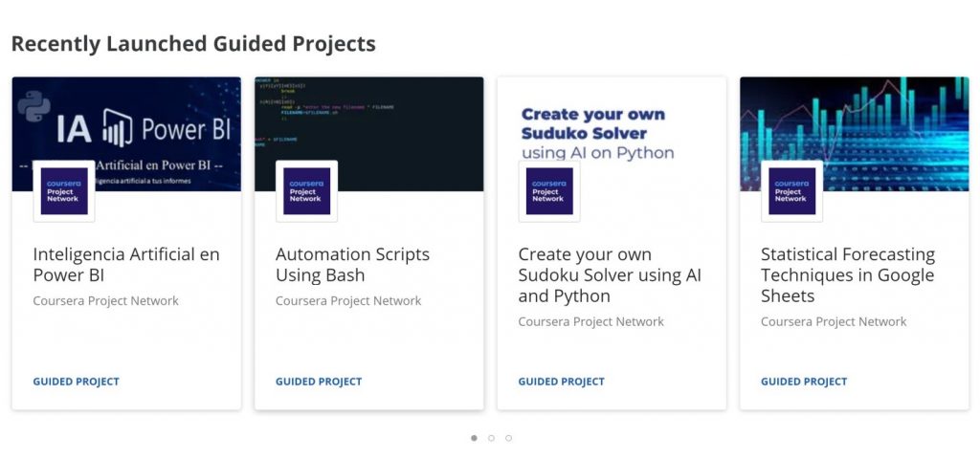
Task: Go to the second carousel page dot
Action: point(491,438)
